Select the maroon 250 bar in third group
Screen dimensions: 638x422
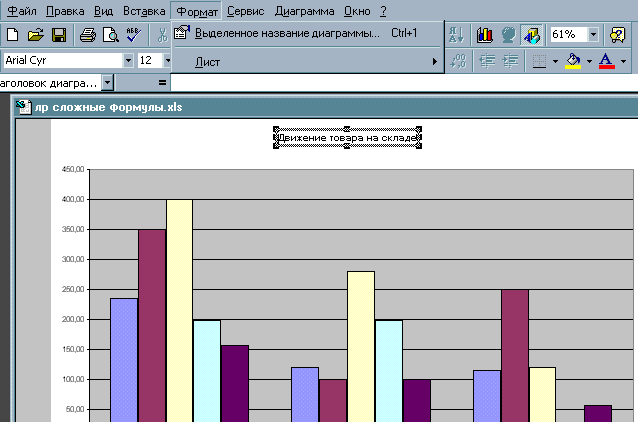tap(515, 356)
